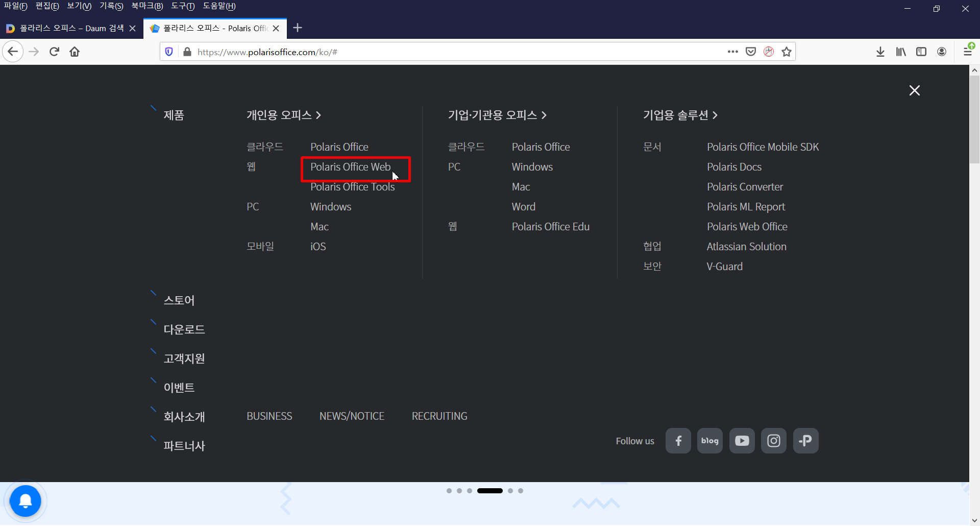The height and width of the screenshot is (526, 980).
Task: Open the Polaris Converter link
Action: pyautogui.click(x=745, y=187)
